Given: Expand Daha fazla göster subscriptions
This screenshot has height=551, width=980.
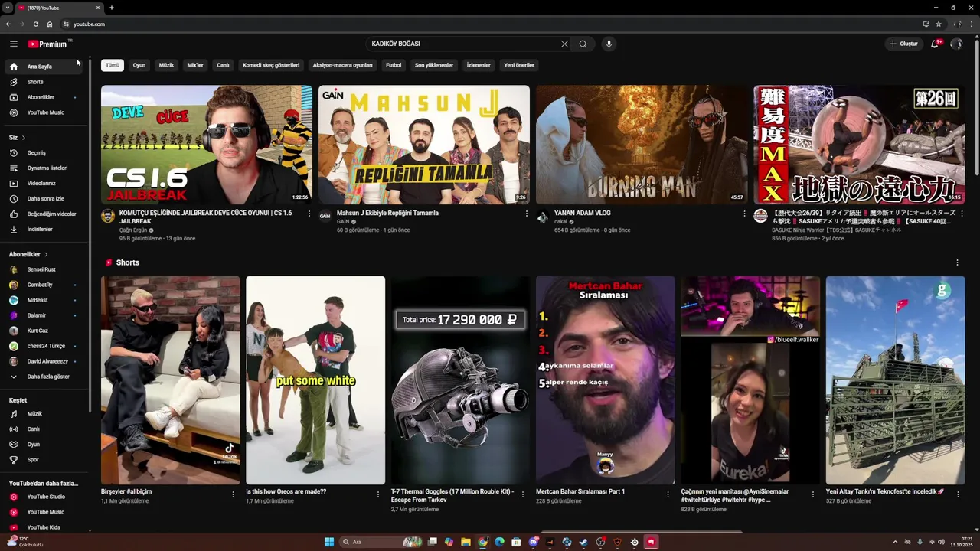Looking at the screenshot, I should 44,377.
